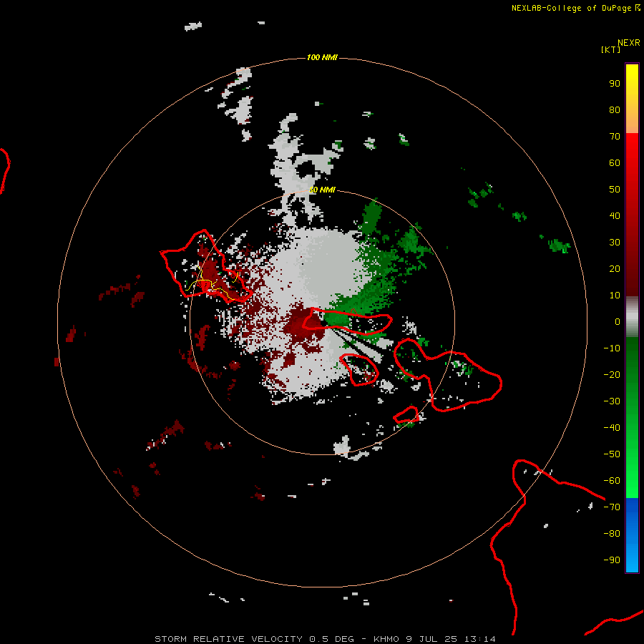Click the 50 NMI range ring label

pyautogui.click(x=322, y=190)
